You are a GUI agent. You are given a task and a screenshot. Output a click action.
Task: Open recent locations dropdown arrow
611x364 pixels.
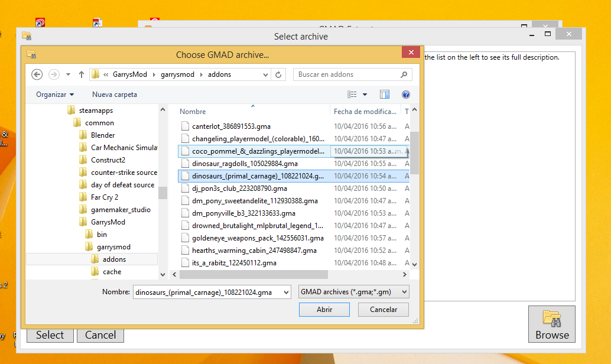(x=68, y=74)
